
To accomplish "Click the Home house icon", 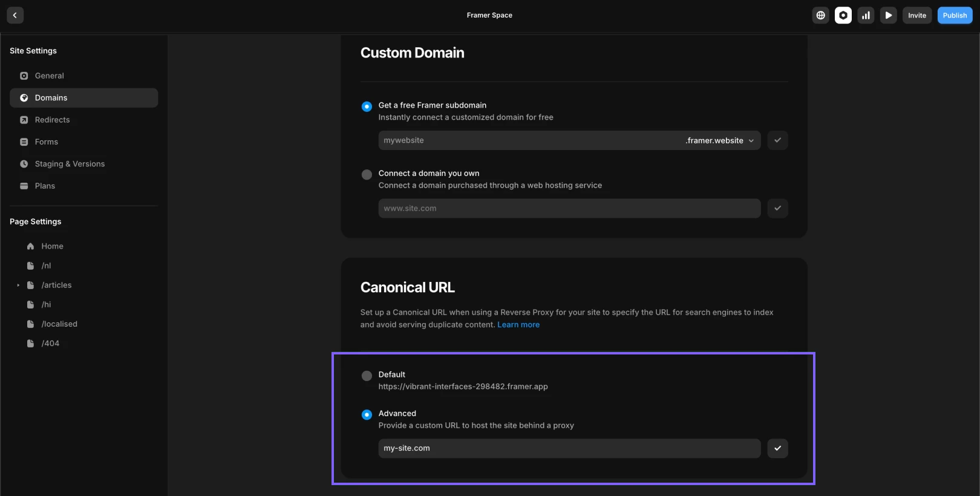I will point(30,246).
